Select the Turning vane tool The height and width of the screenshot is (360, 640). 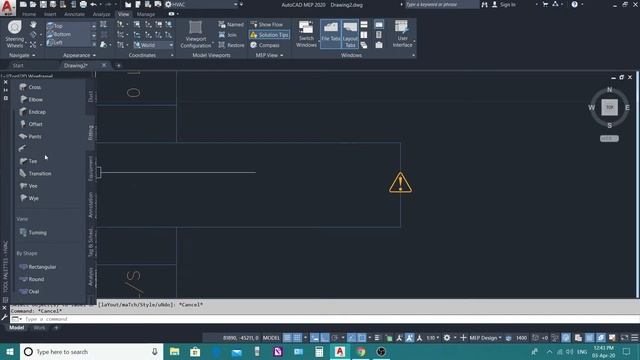click(33, 233)
